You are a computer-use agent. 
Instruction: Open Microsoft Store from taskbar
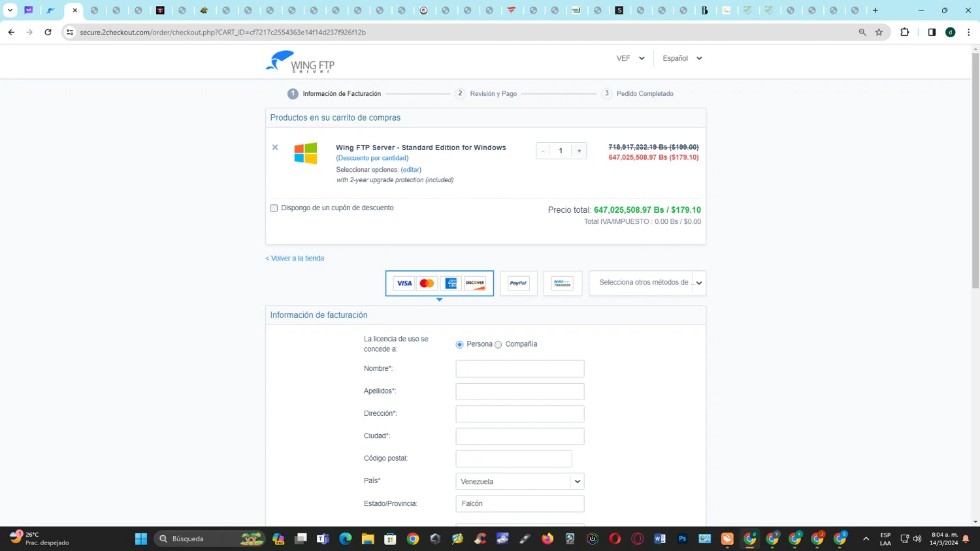(390, 539)
